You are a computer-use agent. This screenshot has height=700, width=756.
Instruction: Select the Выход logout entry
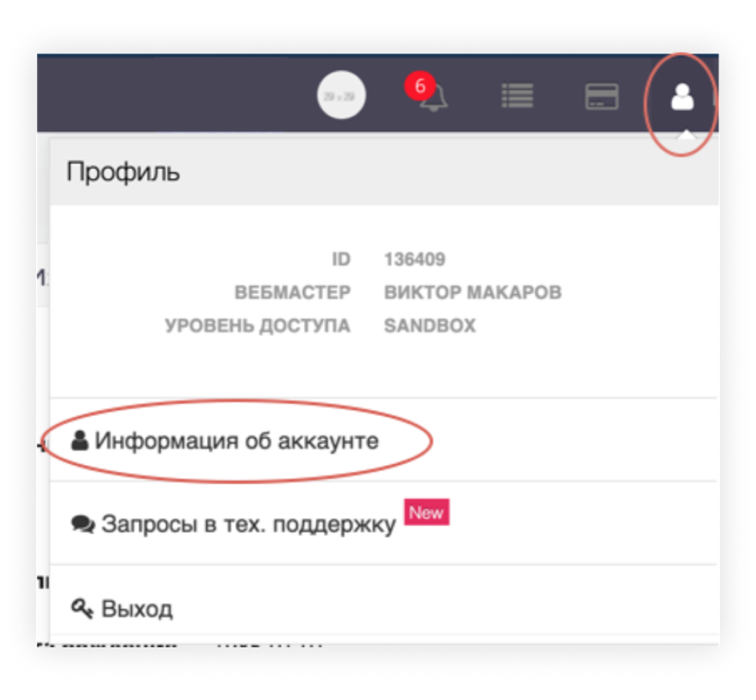pos(383,601)
